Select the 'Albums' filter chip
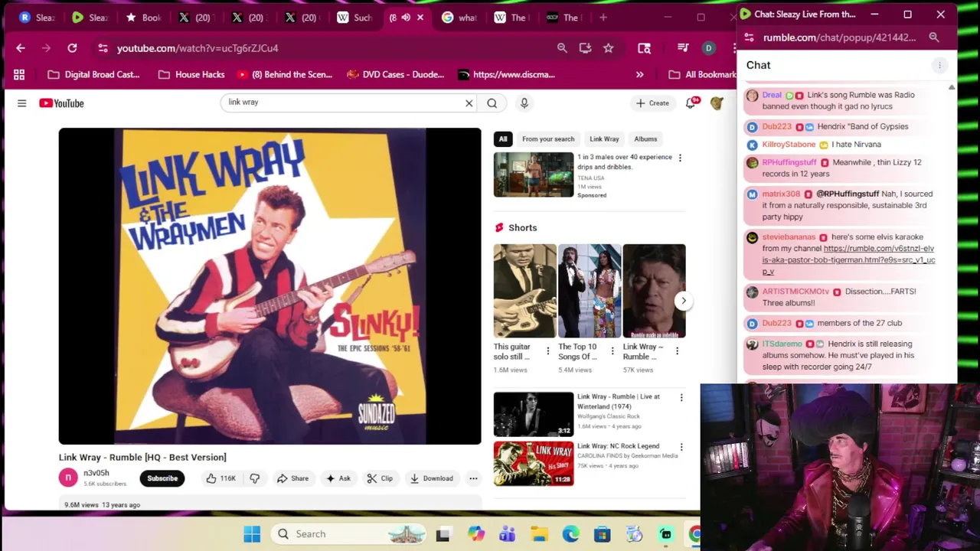The image size is (980, 551). [x=645, y=139]
